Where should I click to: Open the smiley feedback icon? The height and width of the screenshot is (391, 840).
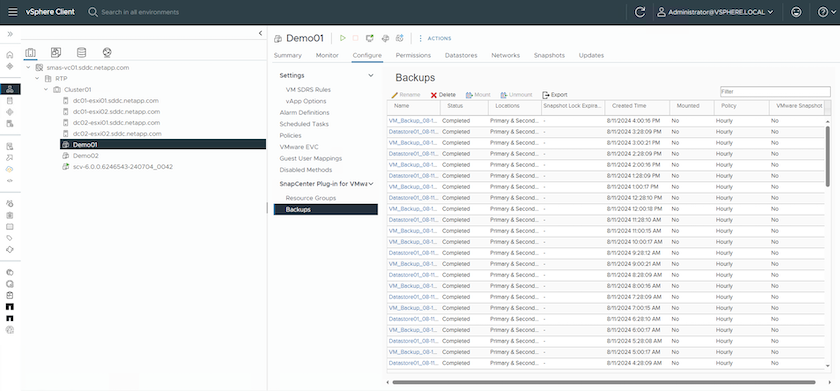[796, 12]
